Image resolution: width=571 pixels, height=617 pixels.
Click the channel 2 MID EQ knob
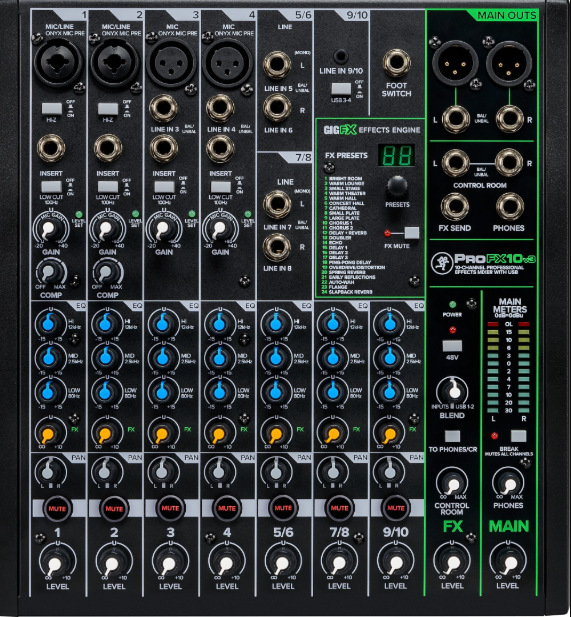click(x=105, y=357)
